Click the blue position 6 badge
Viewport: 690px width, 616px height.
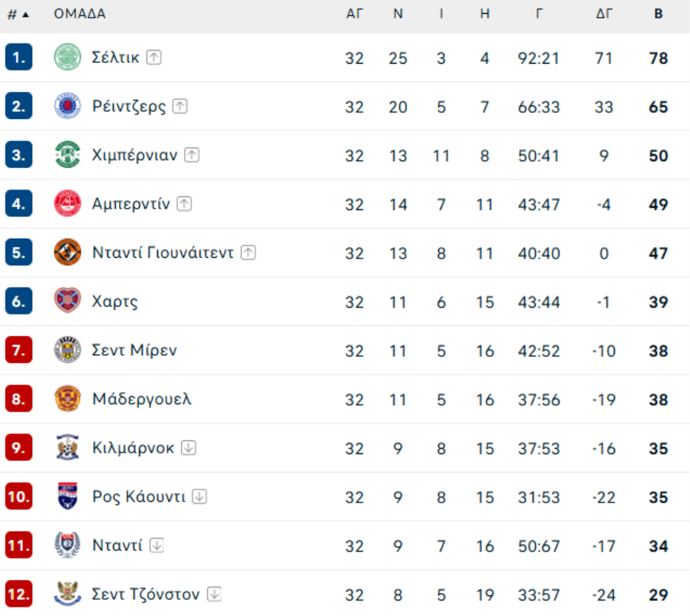click(18, 301)
